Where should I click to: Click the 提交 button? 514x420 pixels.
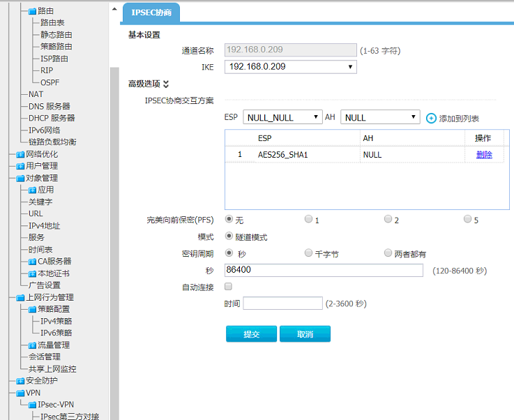point(251,334)
